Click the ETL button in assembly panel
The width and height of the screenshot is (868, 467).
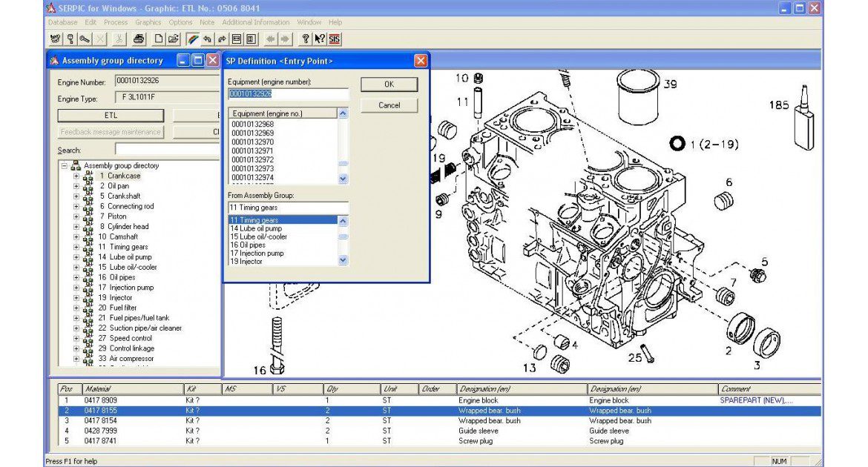[x=111, y=116]
